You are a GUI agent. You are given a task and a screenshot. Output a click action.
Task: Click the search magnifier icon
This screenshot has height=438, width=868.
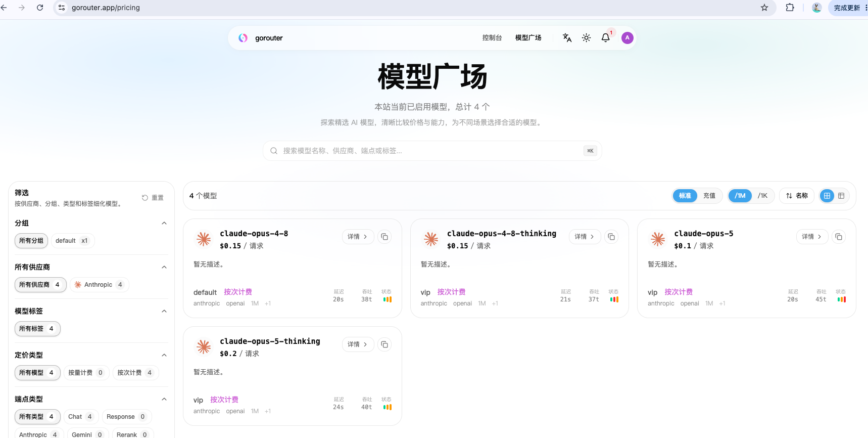[x=274, y=151]
